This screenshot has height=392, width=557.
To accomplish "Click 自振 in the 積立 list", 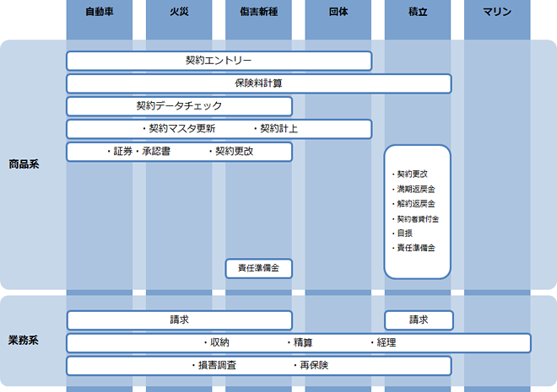I will (x=404, y=233).
